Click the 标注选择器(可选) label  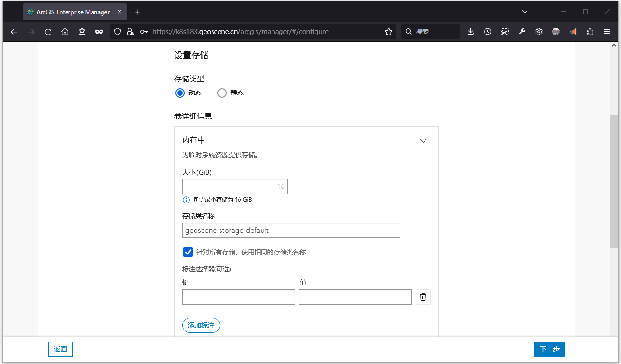tap(207, 270)
